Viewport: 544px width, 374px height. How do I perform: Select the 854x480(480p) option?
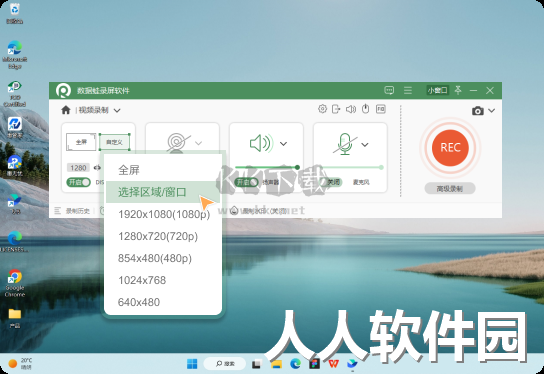[x=163, y=258]
